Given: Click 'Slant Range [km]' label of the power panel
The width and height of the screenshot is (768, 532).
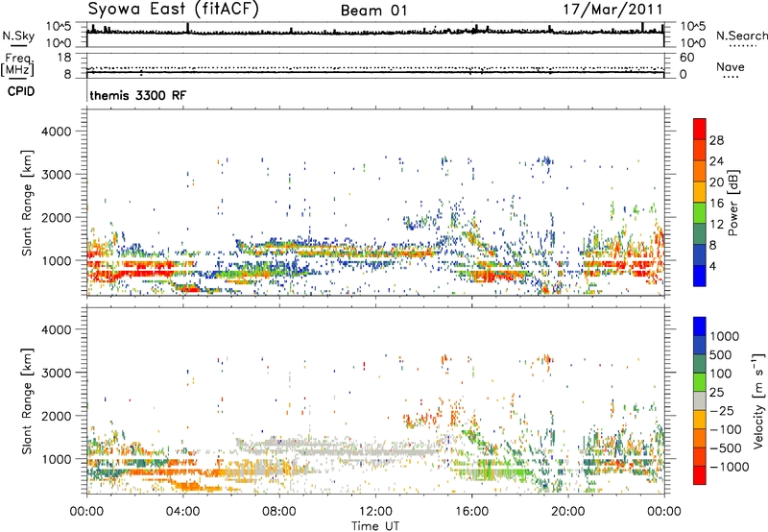Looking at the screenshot, I should [x=27, y=203].
